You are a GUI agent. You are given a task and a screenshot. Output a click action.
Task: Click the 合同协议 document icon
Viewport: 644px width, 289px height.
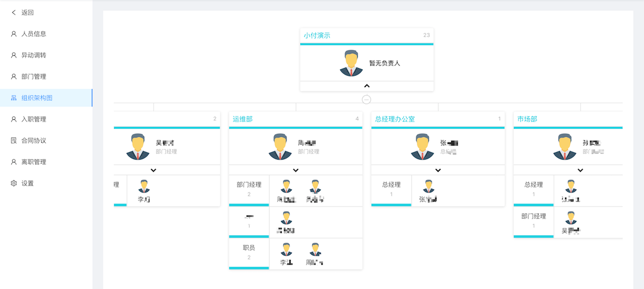coord(14,141)
